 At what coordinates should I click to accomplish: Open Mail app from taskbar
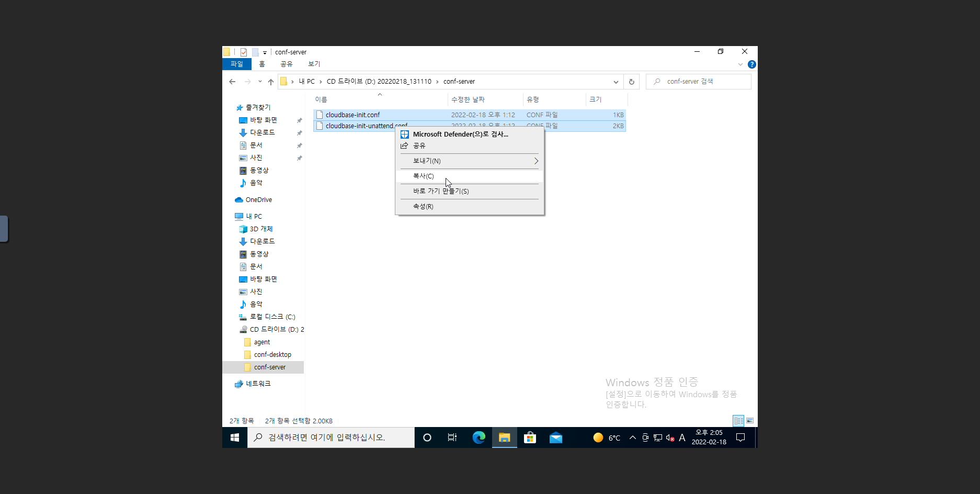coord(555,437)
